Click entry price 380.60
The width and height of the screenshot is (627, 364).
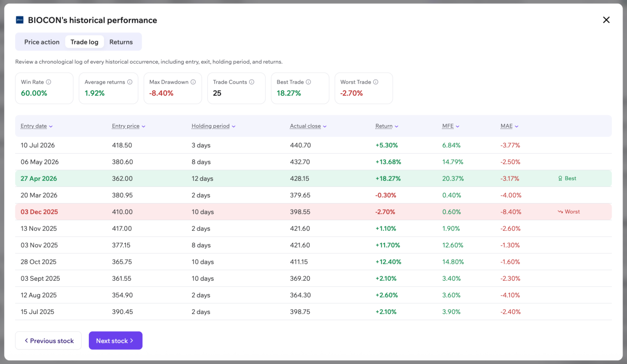(x=122, y=162)
